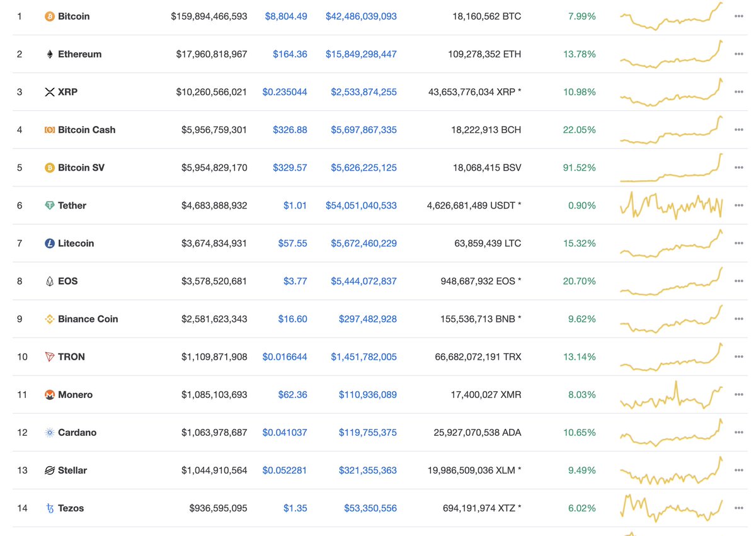Open the more options menu for Bitcoin SV
Viewport: 756px width, 536px height.
739,168
